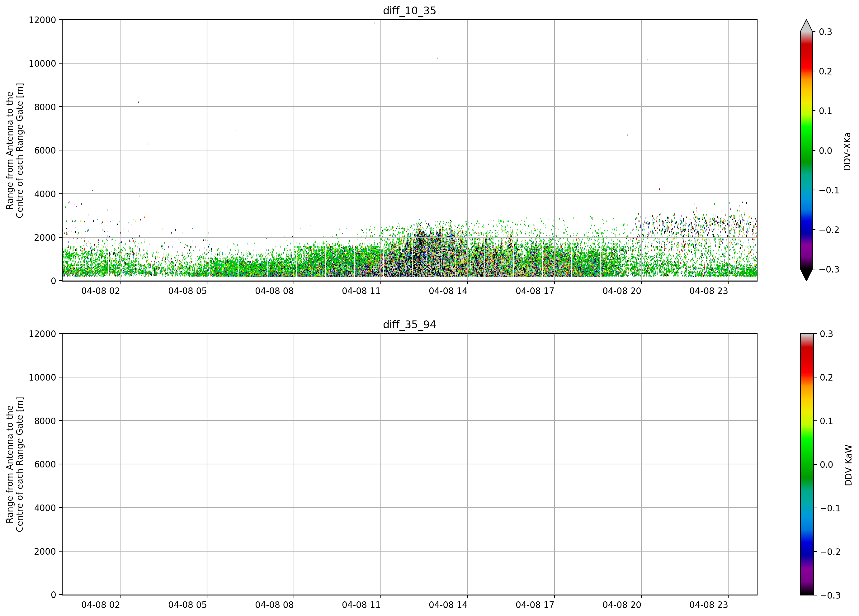Click the 12000 y-axis label of top plot
This screenshot has height=616, width=859.
tap(42, 20)
